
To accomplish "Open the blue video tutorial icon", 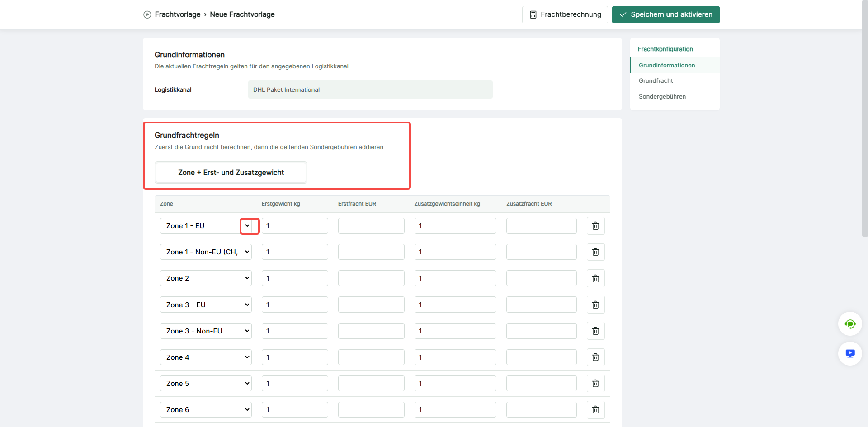I will click(850, 353).
